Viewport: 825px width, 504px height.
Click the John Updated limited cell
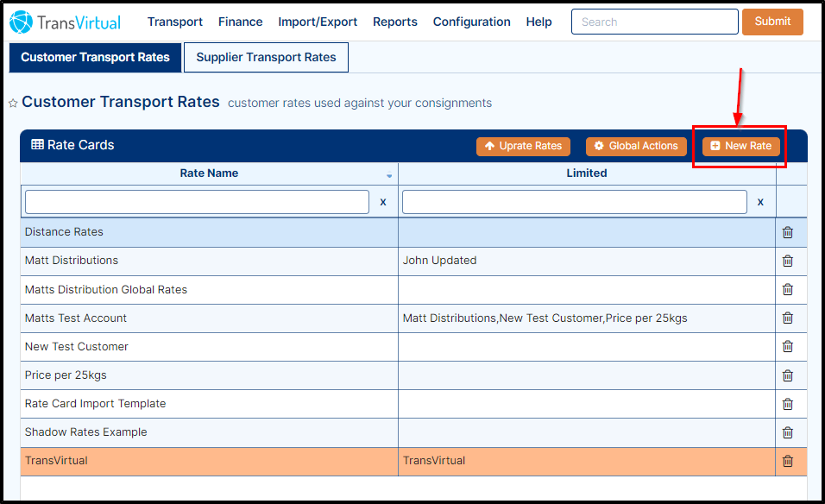[x=587, y=261]
